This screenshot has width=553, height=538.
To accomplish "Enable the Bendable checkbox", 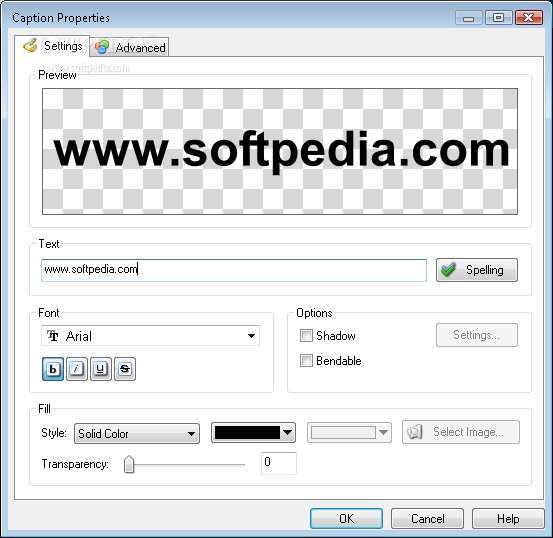I will tap(306, 361).
